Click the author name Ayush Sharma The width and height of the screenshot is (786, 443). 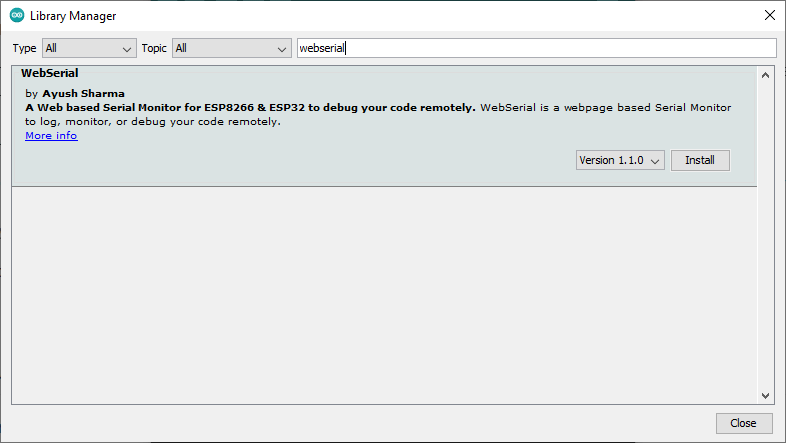pyautogui.click(x=83, y=93)
